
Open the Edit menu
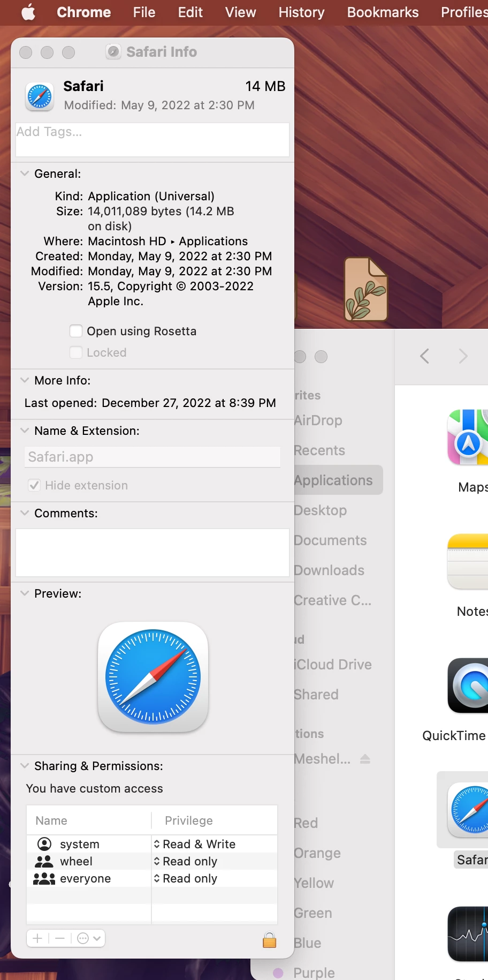(190, 12)
